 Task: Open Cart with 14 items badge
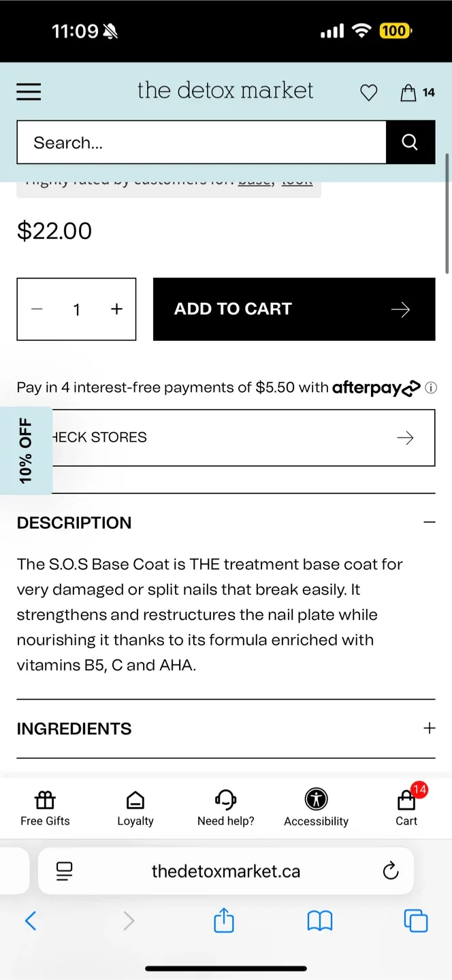tap(406, 808)
